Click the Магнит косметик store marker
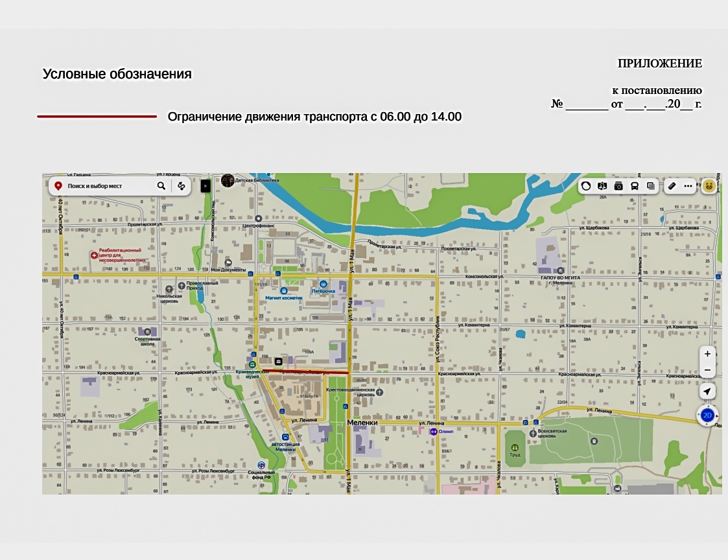The width and height of the screenshot is (728, 560). click(x=284, y=291)
